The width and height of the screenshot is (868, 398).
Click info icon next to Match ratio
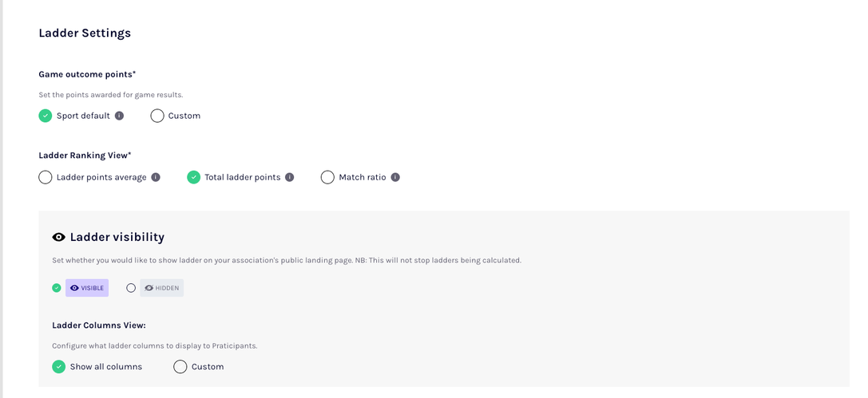click(395, 177)
